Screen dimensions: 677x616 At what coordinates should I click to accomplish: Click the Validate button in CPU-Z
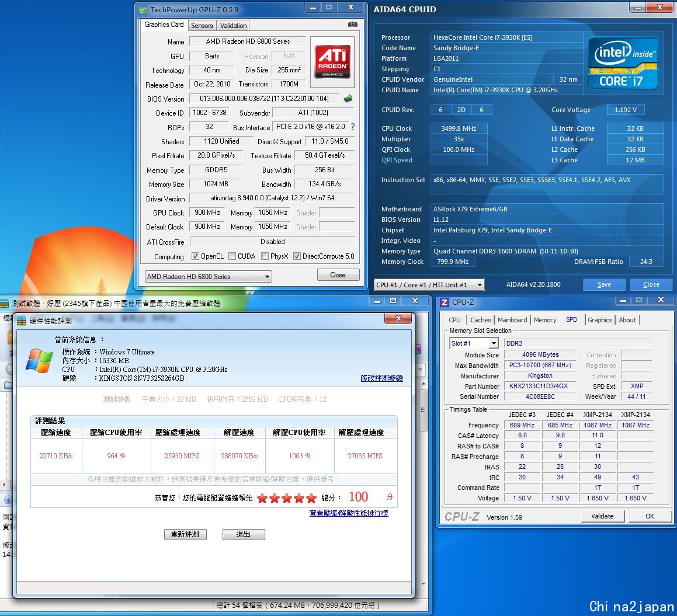[x=602, y=516]
